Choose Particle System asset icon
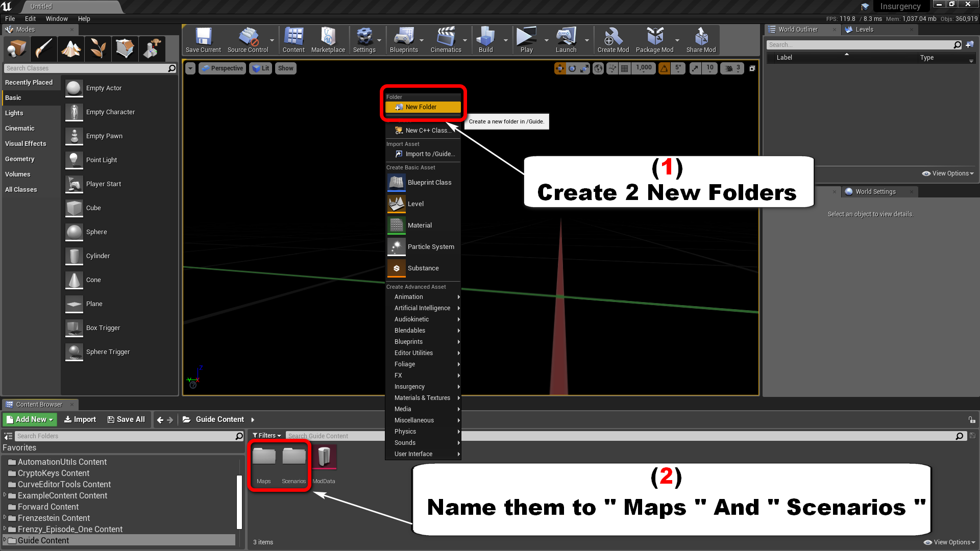Image resolution: width=980 pixels, height=551 pixels. [397, 247]
